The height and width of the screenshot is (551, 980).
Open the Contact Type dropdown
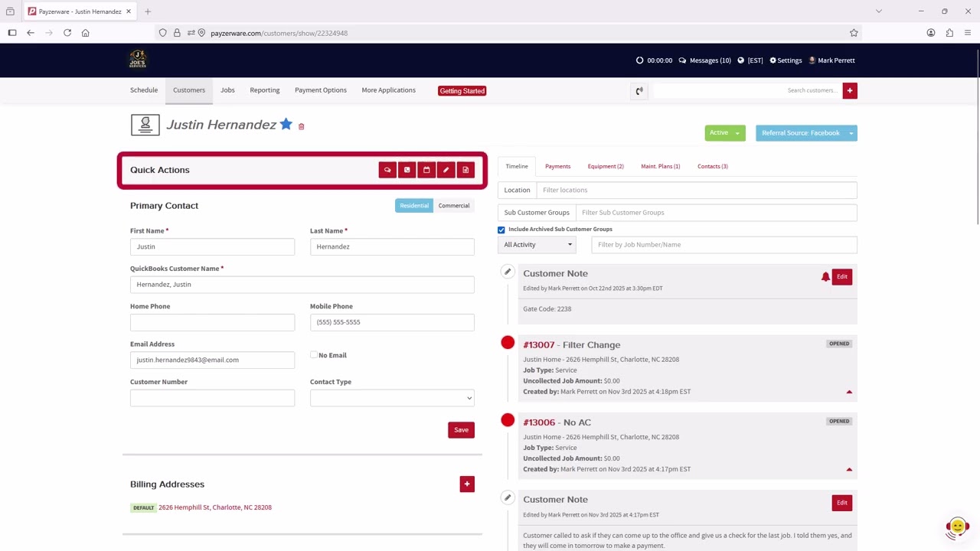click(x=392, y=398)
